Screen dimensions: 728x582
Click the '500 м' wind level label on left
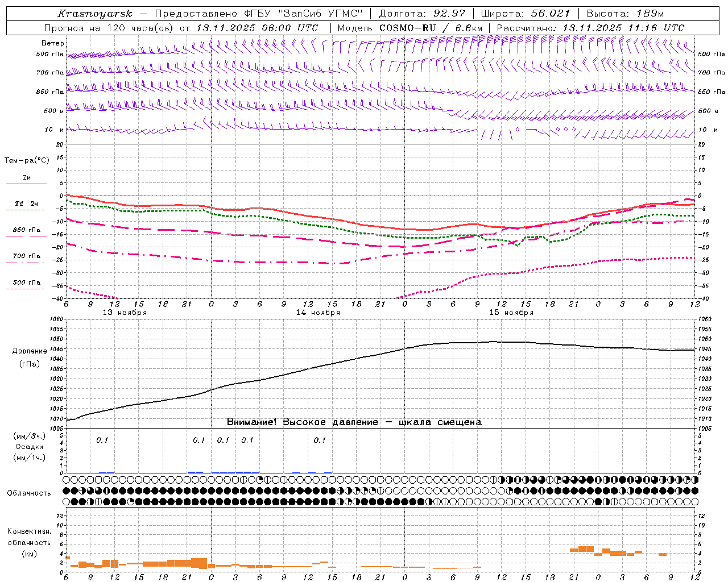click(54, 111)
